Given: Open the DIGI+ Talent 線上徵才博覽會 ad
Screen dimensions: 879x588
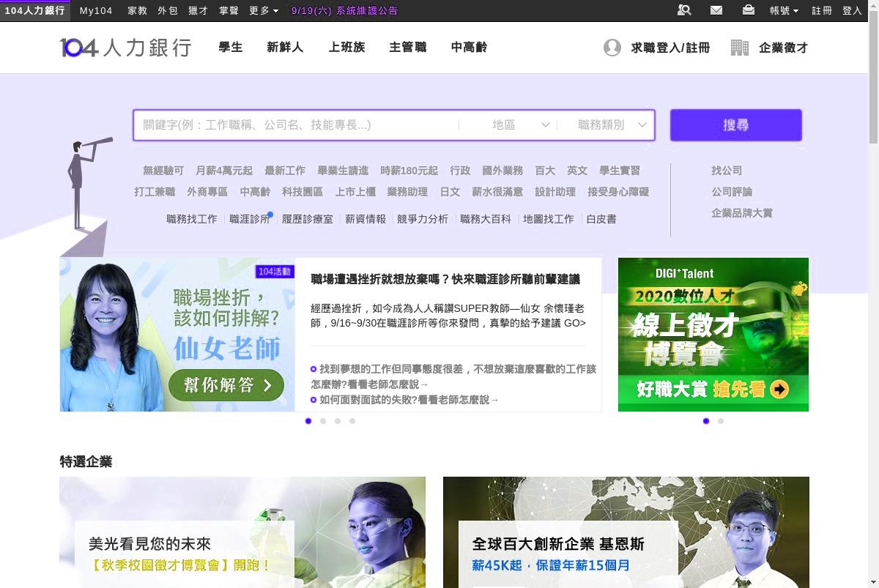Looking at the screenshot, I should pyautogui.click(x=713, y=335).
